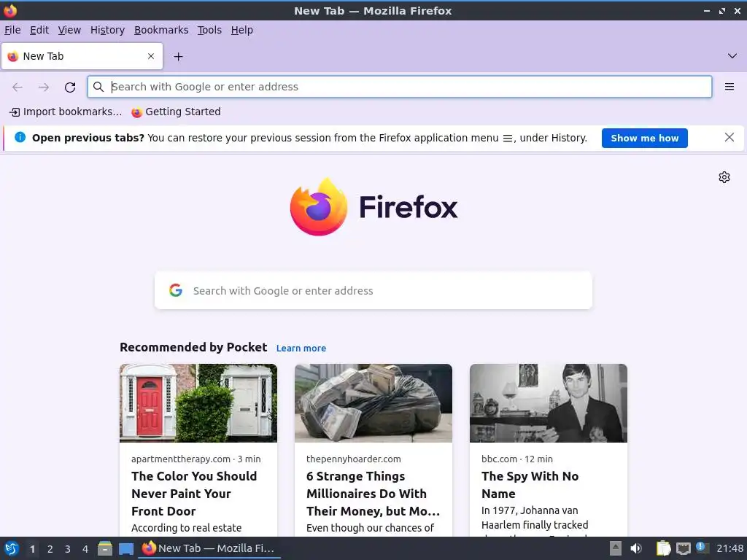Open The Color You Should Never Paint headline
The image size is (747, 560).
tap(194, 494)
